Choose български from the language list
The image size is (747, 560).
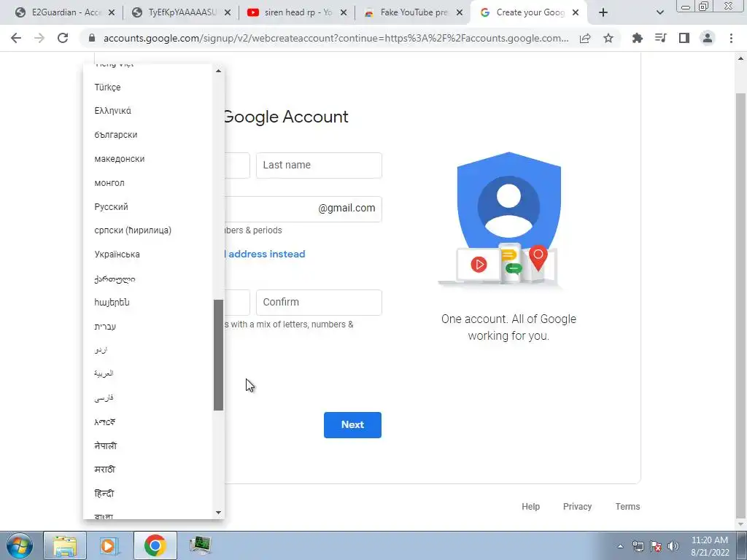pyautogui.click(x=147, y=135)
